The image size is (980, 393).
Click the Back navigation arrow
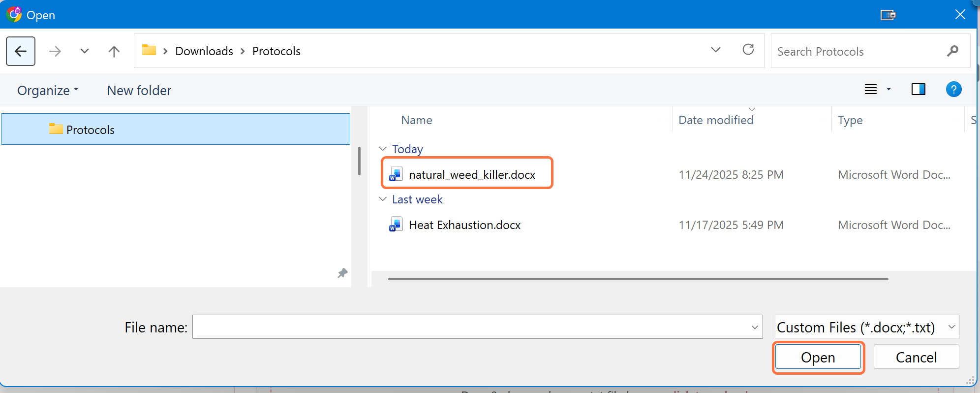tap(21, 51)
